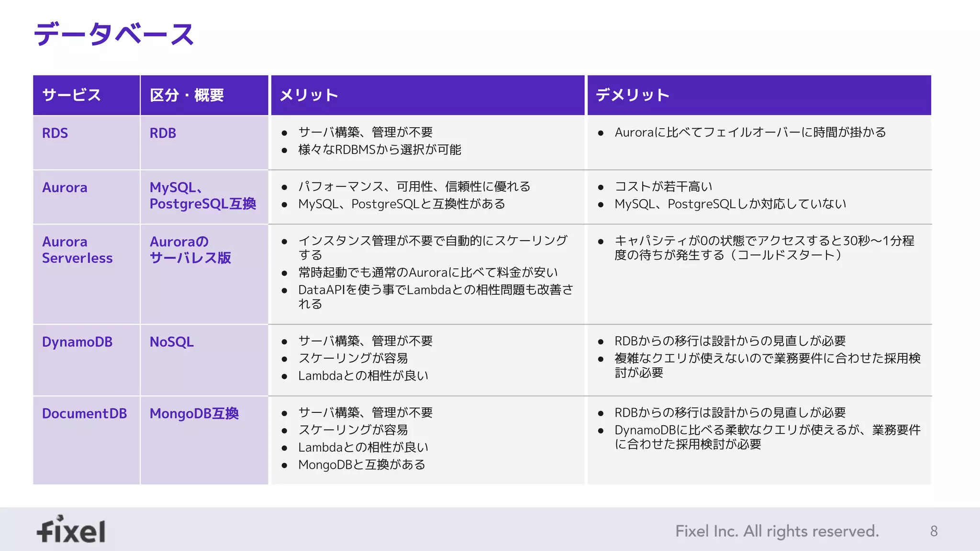Click the デメリット column header
The height and width of the screenshot is (551, 980).
(x=632, y=95)
